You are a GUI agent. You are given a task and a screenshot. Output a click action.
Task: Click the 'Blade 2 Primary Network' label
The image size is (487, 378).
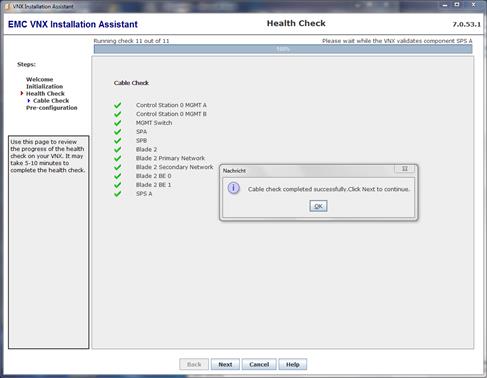click(x=170, y=158)
